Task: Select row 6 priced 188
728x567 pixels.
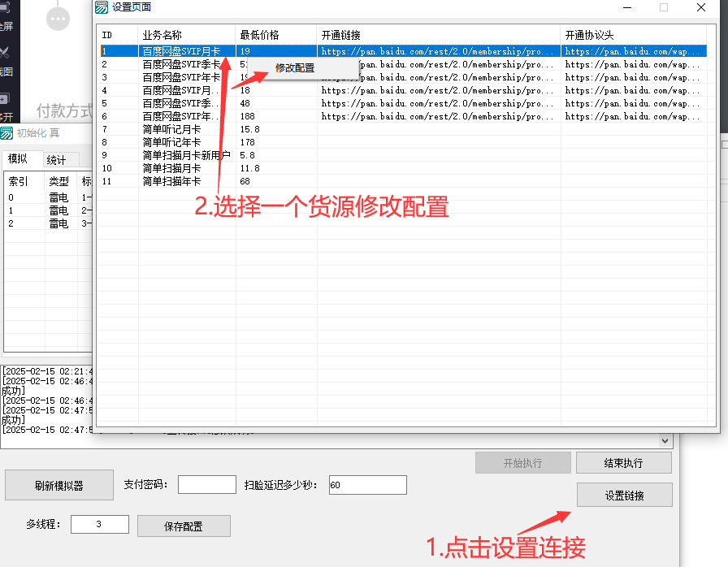Action: [x=404, y=116]
